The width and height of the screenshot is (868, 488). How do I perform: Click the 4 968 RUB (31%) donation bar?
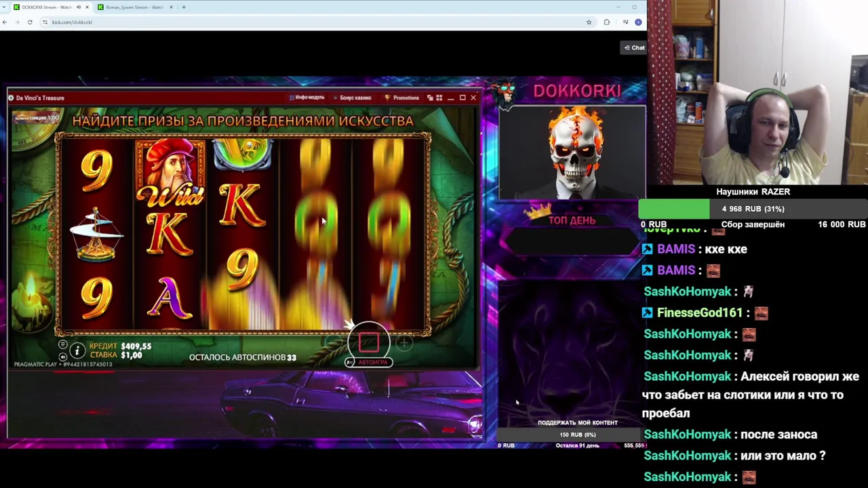(753, 209)
